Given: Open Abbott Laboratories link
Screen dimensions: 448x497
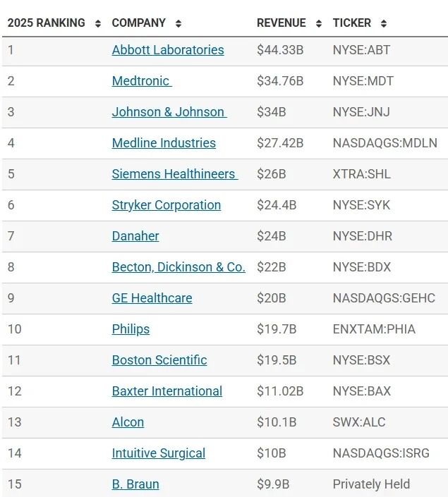Looking at the screenshot, I should [x=168, y=50].
